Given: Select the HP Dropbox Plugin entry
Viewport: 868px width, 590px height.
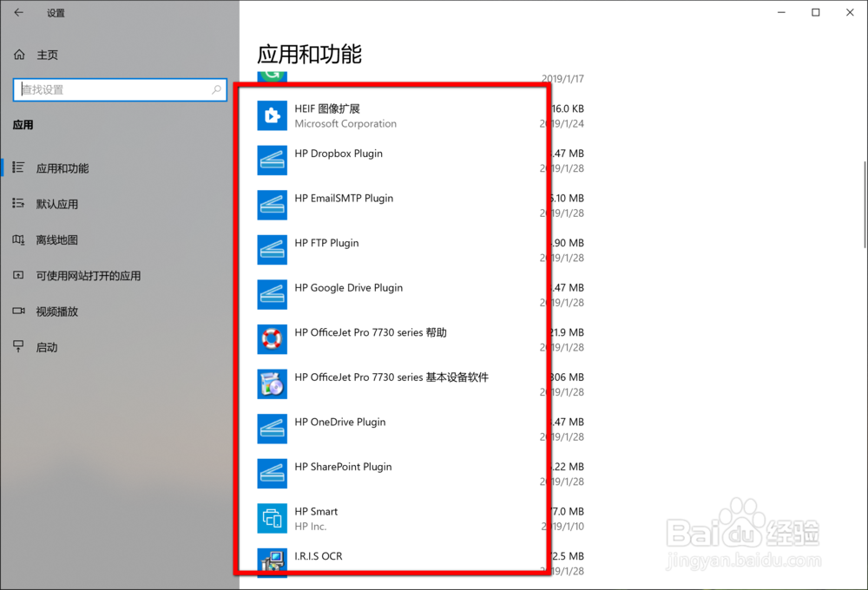Looking at the screenshot, I should (421, 161).
